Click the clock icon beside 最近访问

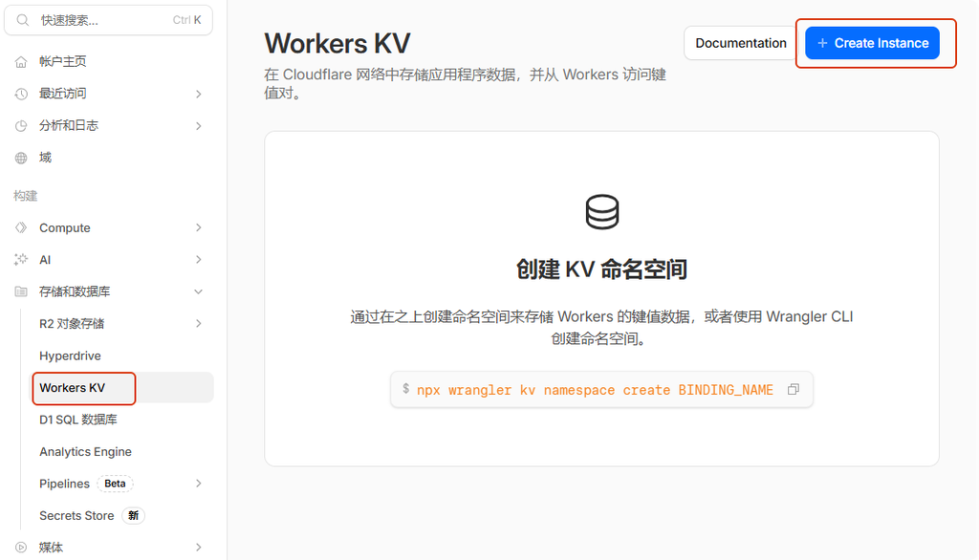21,94
